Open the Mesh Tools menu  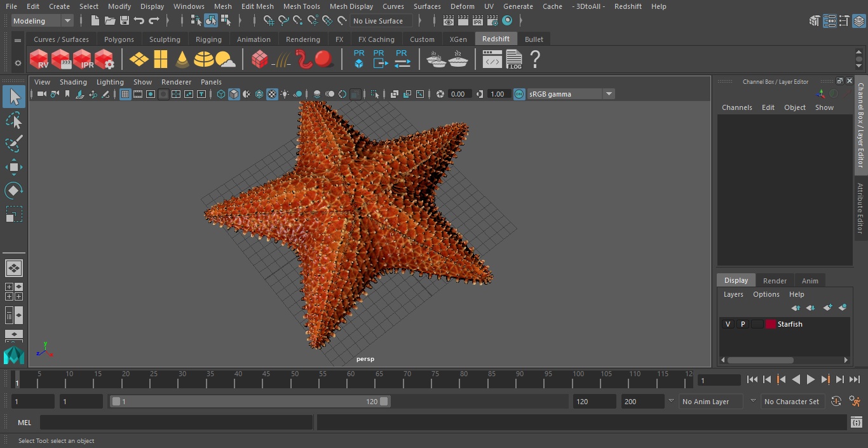point(301,6)
